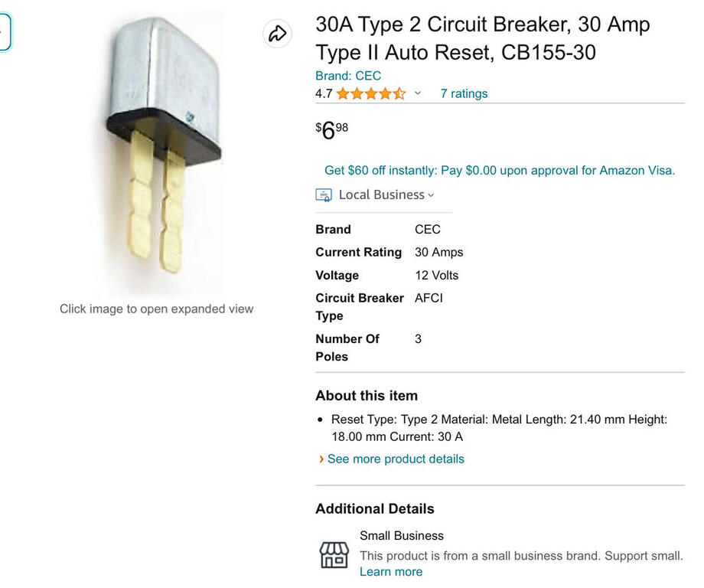Open See more product details link
Viewport: 704px width, 588px height.
[x=396, y=459]
